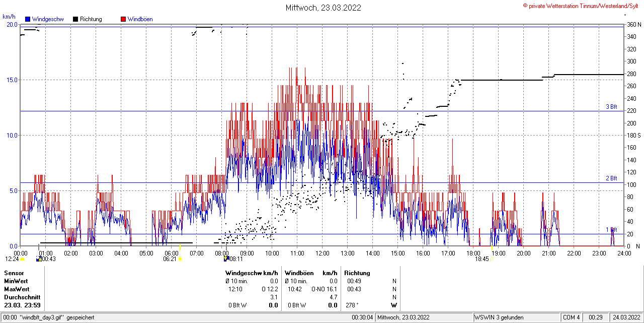Viewport: 644px width, 323px height.
Task: Click the Durchschnitt row label
Action: tap(22, 297)
